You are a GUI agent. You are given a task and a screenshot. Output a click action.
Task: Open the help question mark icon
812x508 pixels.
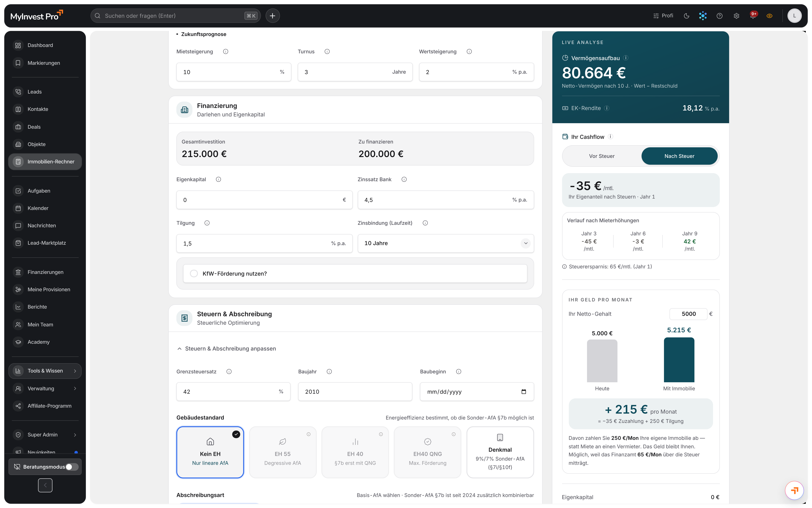[x=719, y=16]
